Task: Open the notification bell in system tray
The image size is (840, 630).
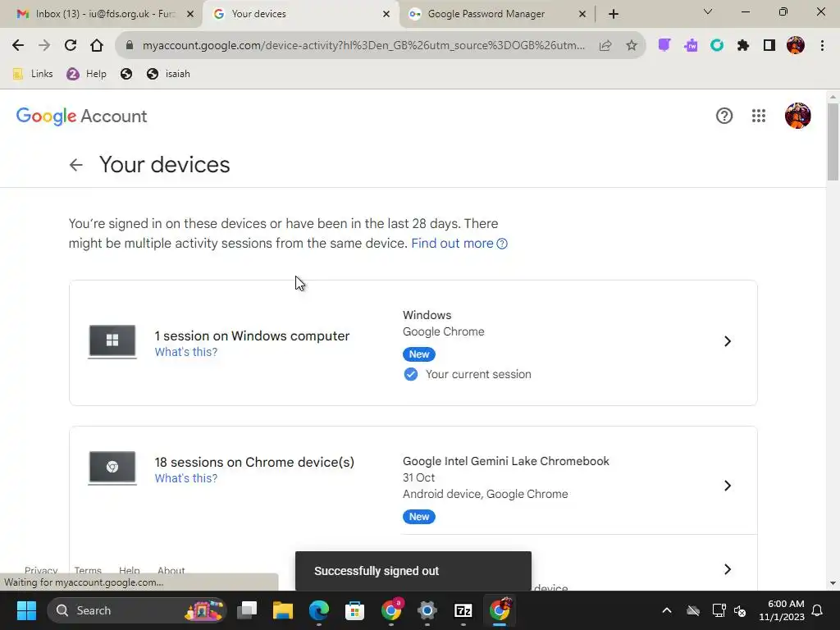Action: [x=818, y=610]
